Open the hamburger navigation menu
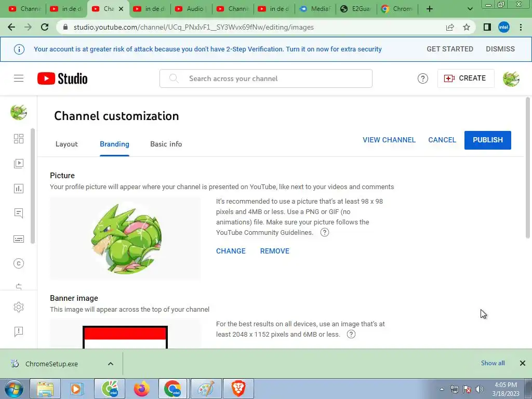The image size is (532, 399). [x=19, y=78]
